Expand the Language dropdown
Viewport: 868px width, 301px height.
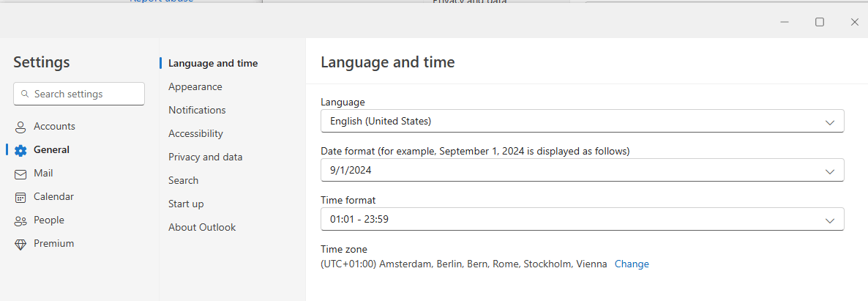[830, 122]
